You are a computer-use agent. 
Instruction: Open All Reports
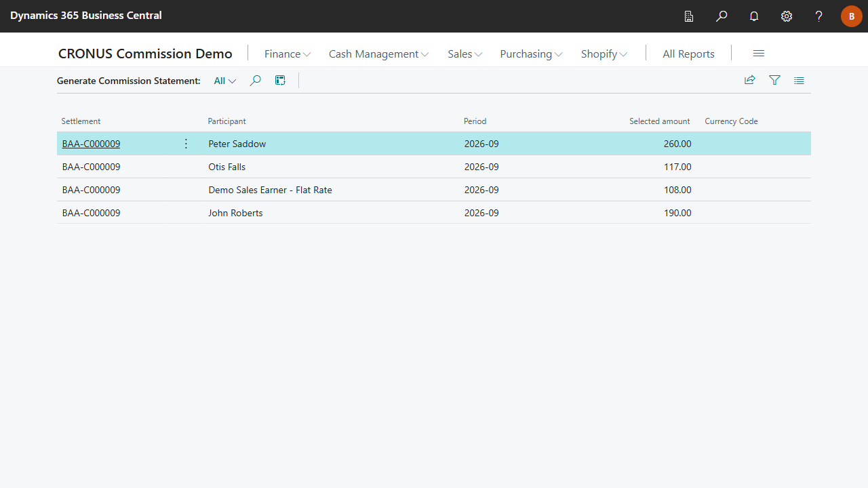[x=688, y=54]
